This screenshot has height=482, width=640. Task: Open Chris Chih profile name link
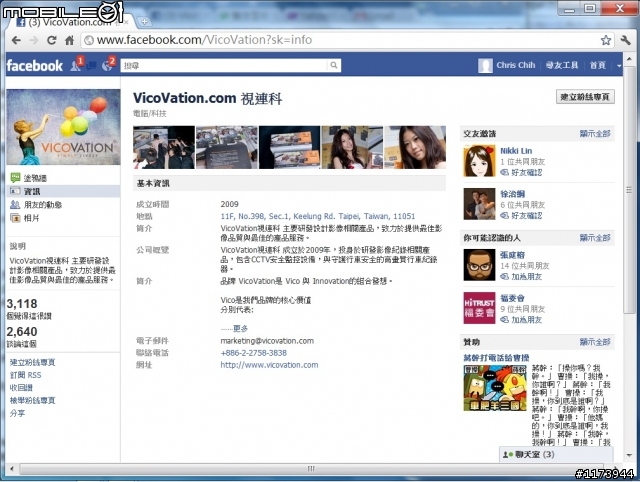(x=516, y=65)
